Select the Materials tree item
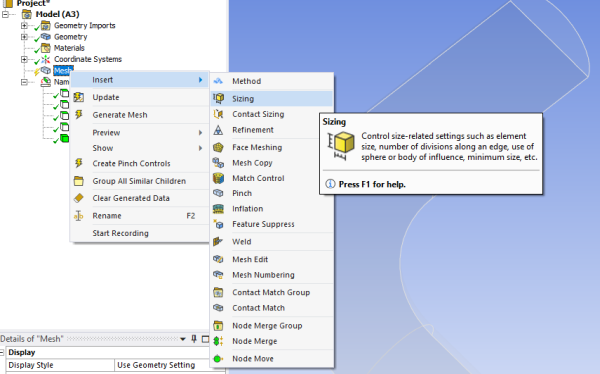Screen dimensions: 600x374 (69, 48)
